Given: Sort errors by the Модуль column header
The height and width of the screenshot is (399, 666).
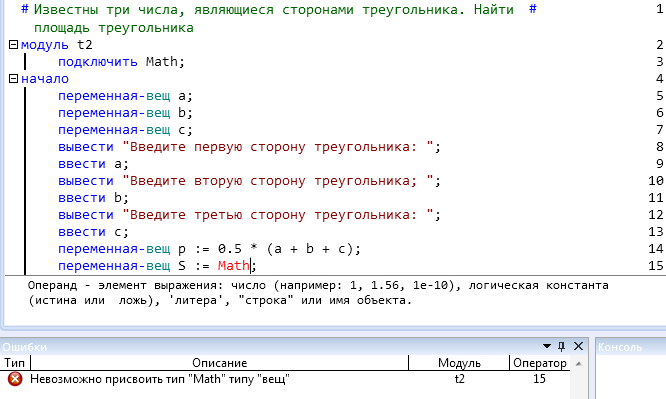Looking at the screenshot, I should (459, 363).
